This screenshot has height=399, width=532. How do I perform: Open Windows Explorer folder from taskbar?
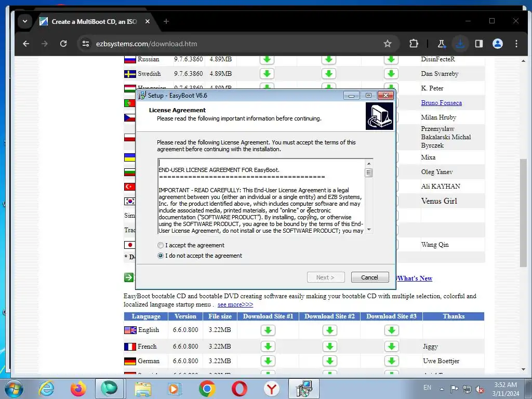143,389
